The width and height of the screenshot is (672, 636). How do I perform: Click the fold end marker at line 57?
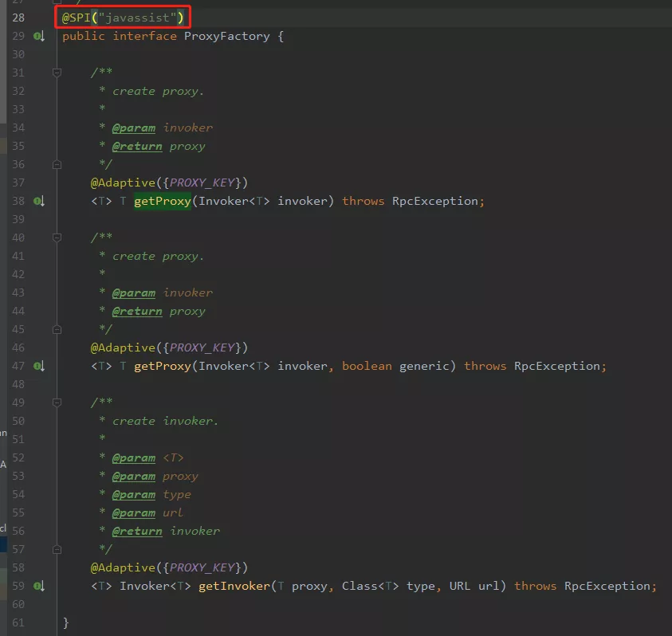click(57, 549)
